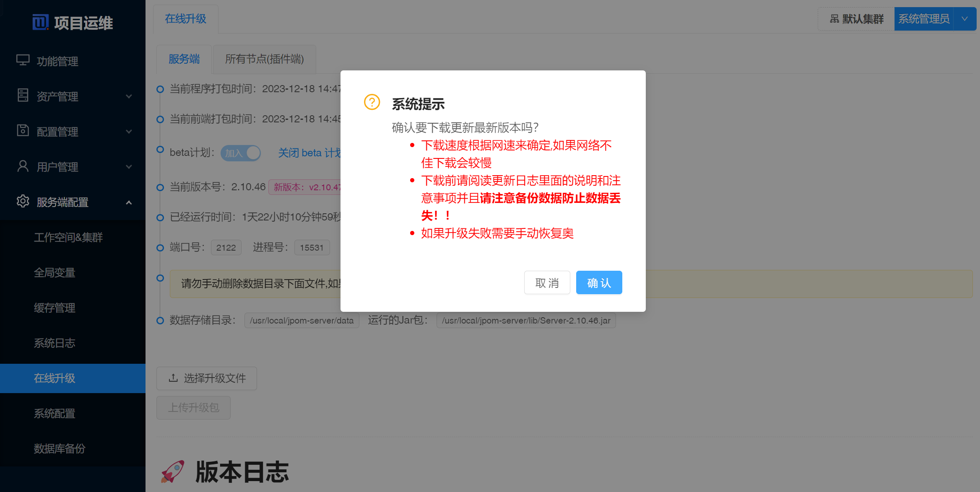Viewport: 980px width, 492px height.
Task: Collapse the 服务端配置 section chevron
Action: 129,202
